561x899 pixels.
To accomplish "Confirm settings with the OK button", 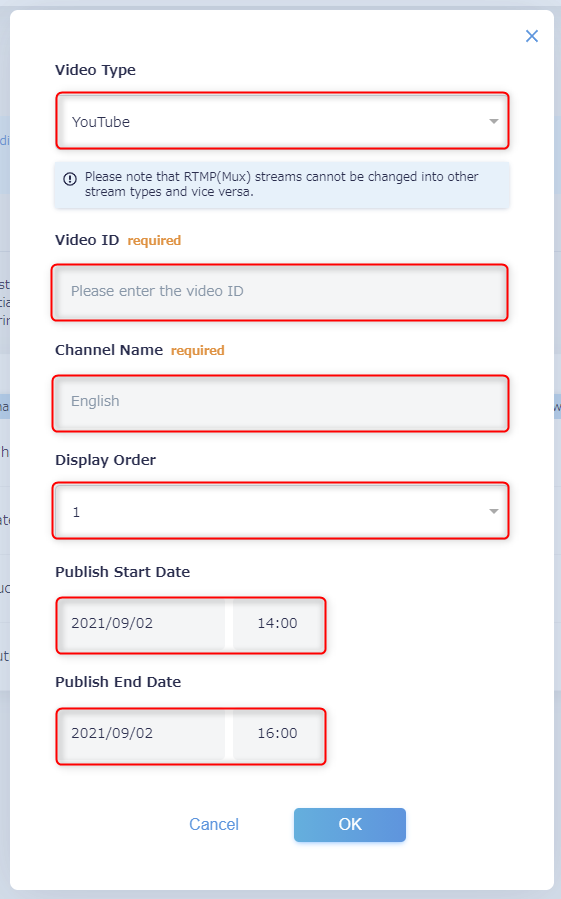I will coord(350,824).
